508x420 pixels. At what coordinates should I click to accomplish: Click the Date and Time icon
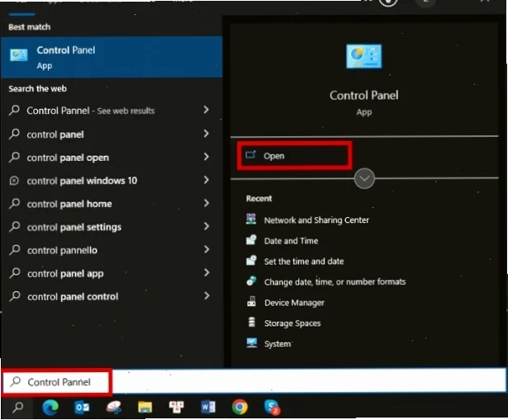[x=251, y=240]
